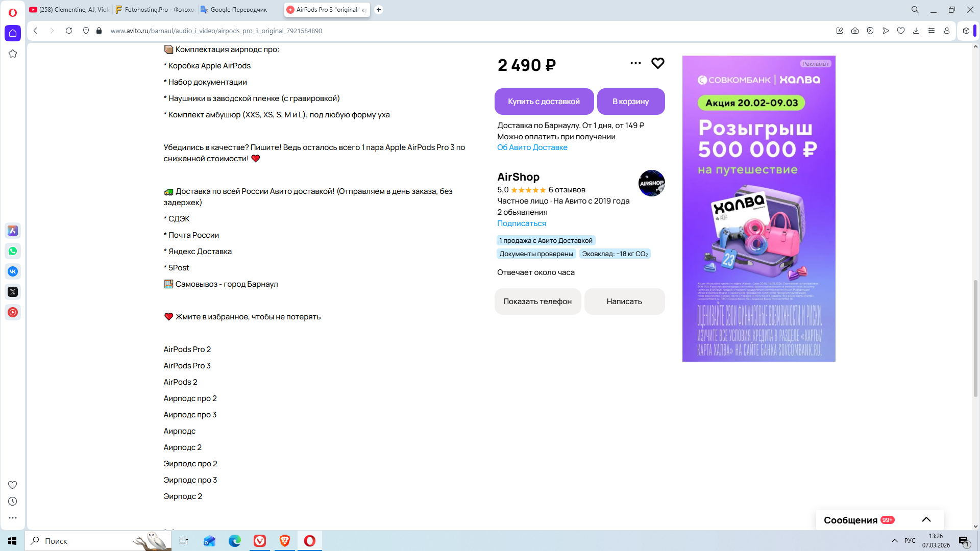980x551 pixels.
Task: Open X (Twitter) sidebar icon
Action: (13, 292)
